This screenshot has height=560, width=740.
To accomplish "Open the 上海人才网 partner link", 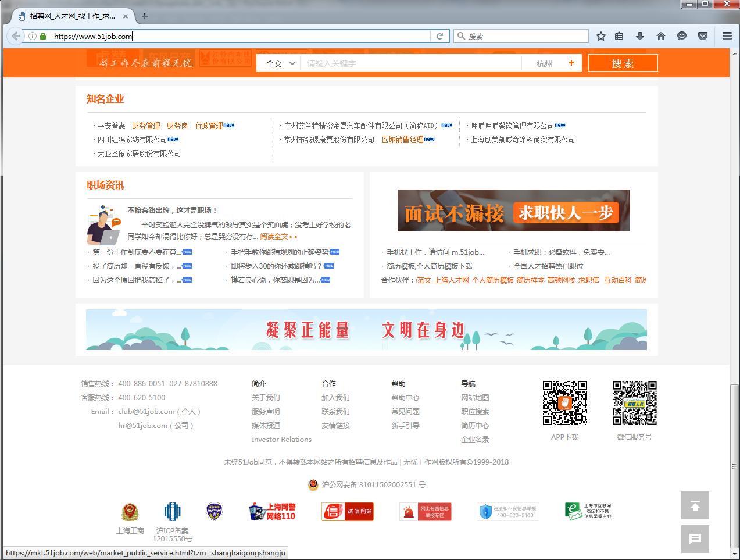I will (452, 280).
